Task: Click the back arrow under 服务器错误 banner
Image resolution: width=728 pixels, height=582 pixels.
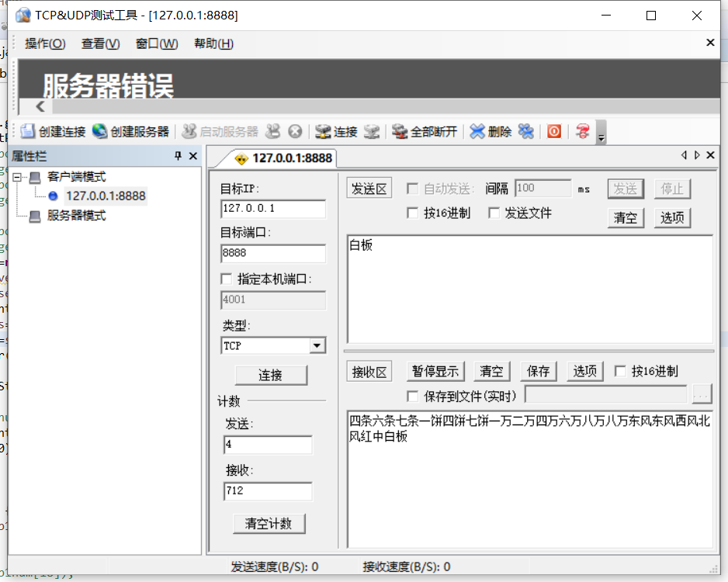Action: 40,106
